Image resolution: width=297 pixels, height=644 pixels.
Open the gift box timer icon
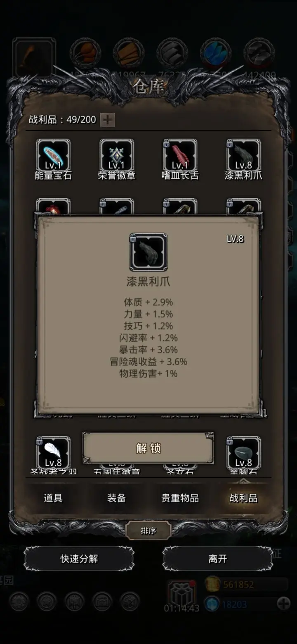pyautogui.click(x=181, y=593)
